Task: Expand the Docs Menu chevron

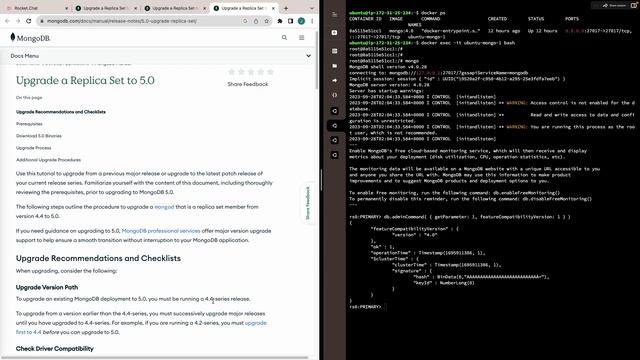Action: click(x=309, y=56)
